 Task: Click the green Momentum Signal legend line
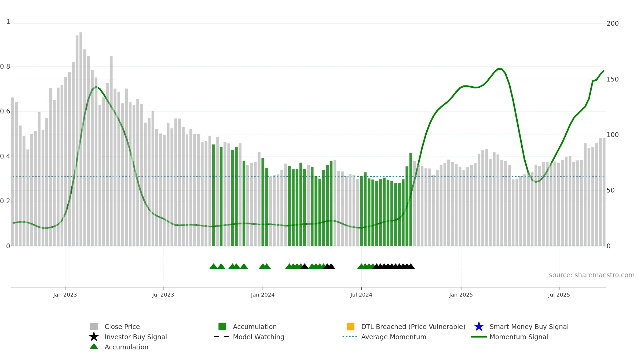click(479, 337)
